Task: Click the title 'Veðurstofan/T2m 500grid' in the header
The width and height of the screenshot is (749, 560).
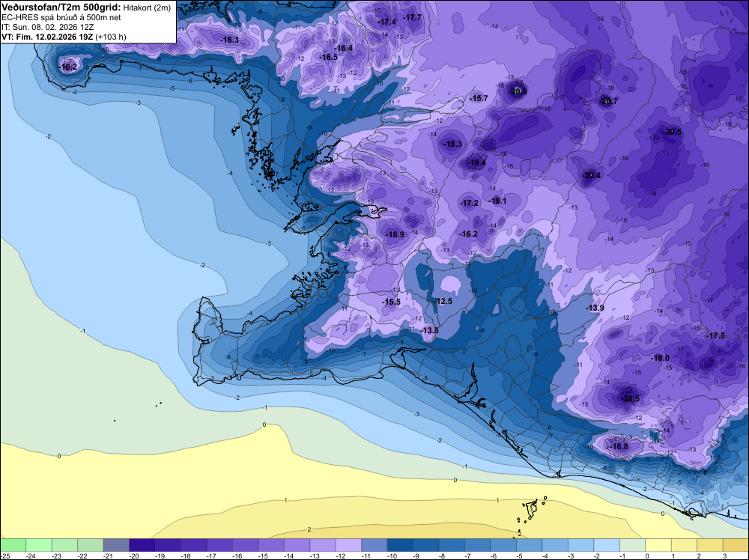Action: point(60,7)
